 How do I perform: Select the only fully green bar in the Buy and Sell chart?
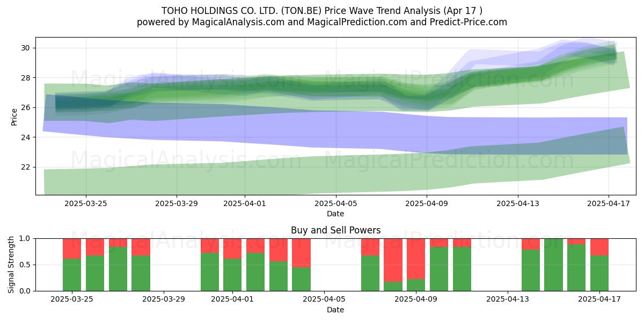click(553, 265)
